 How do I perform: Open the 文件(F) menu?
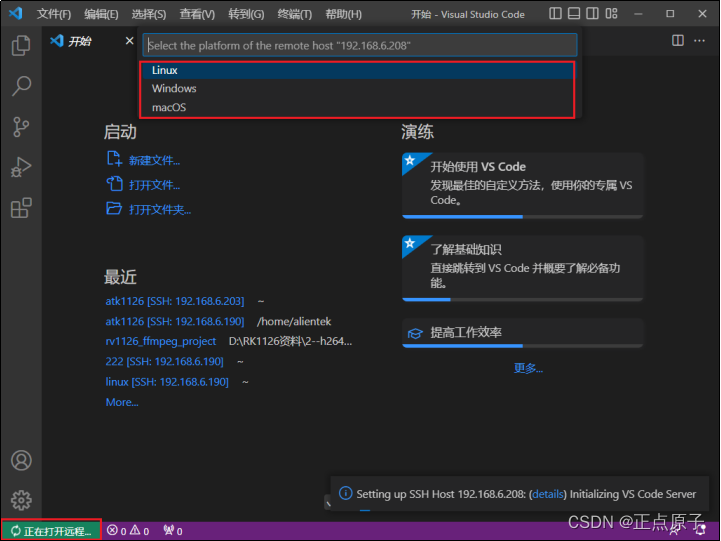(54, 14)
